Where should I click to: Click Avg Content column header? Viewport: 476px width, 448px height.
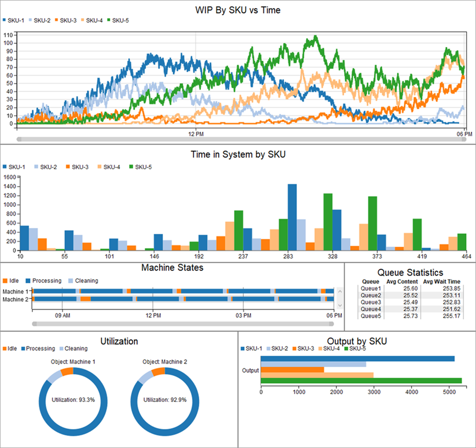pyautogui.click(x=402, y=282)
